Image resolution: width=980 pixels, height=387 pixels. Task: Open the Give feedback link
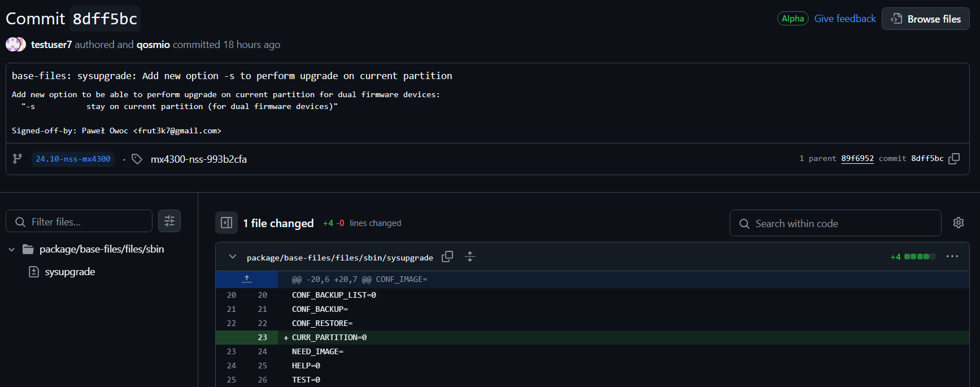pyautogui.click(x=845, y=19)
